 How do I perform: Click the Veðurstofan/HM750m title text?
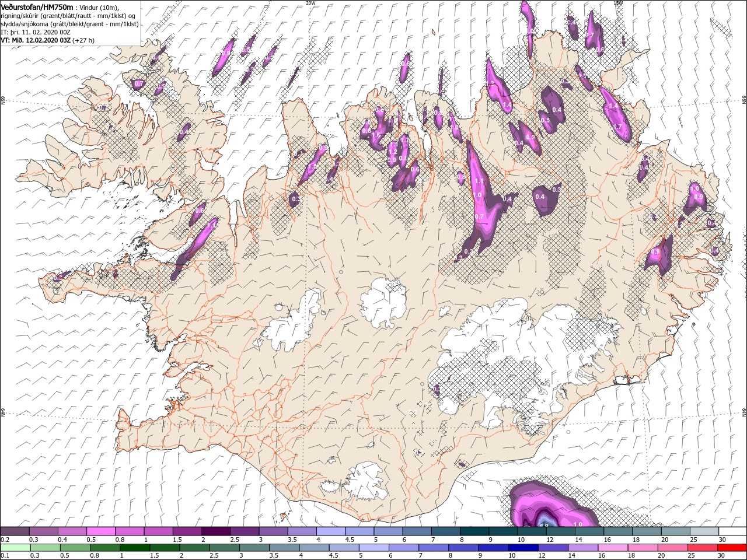tap(37, 6)
